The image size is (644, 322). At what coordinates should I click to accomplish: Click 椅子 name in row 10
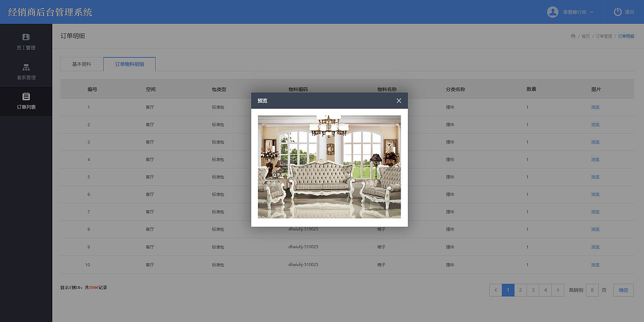(x=381, y=265)
